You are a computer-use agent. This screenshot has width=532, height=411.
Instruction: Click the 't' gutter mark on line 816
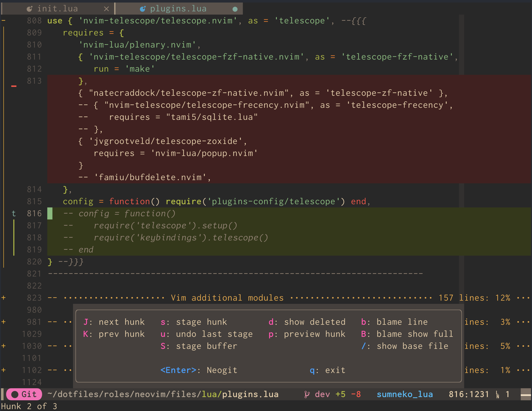(x=14, y=213)
